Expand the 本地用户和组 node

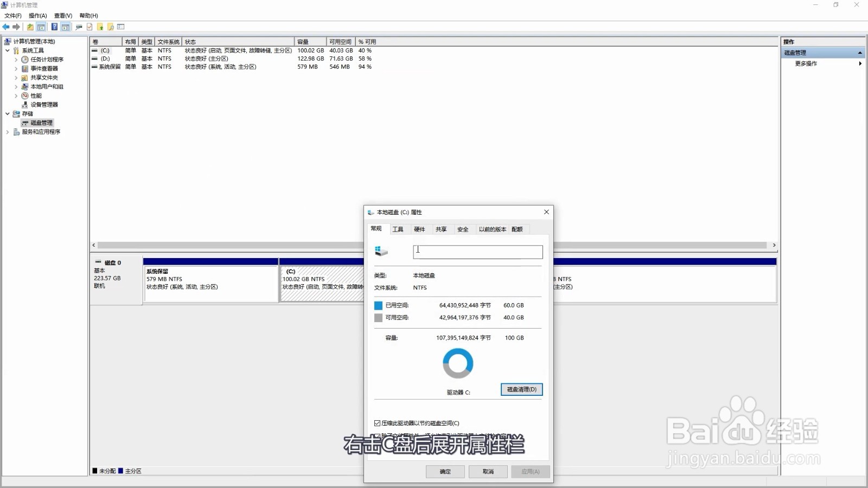pyautogui.click(x=16, y=87)
